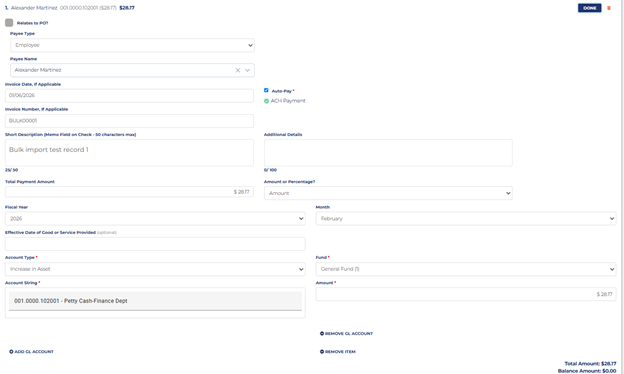
Task: Open the Amount or Percentage dropdown
Action: point(388,193)
